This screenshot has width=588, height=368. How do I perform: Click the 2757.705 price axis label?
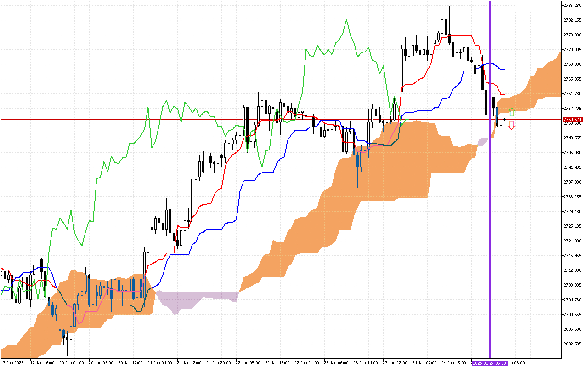(x=572, y=109)
